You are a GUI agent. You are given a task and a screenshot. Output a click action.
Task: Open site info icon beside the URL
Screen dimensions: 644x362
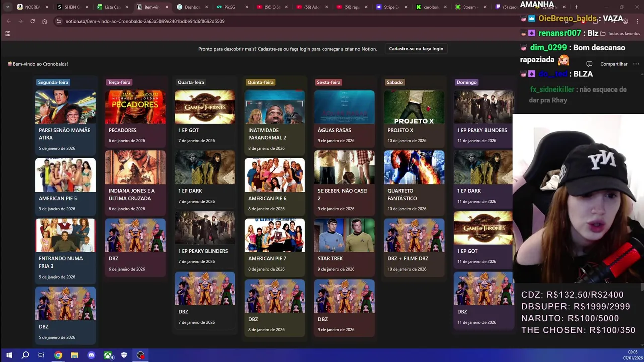tap(59, 21)
